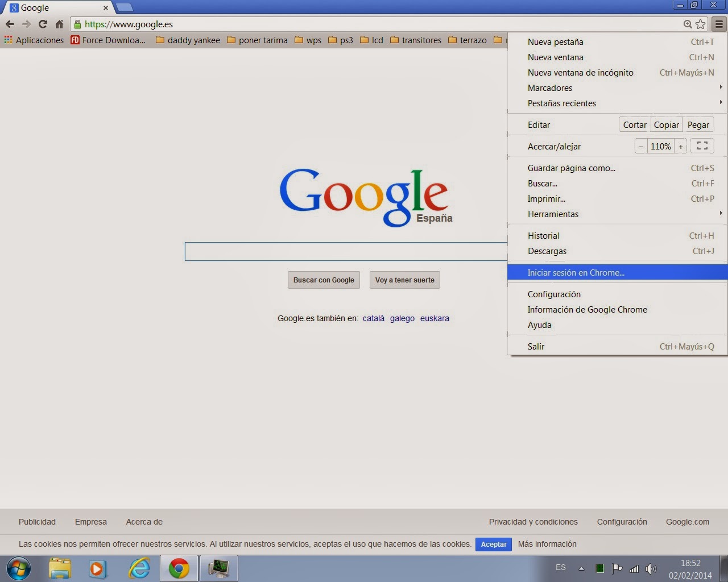Image resolution: width=728 pixels, height=582 pixels.
Task: Open the lcd bookmark folder
Action: (x=371, y=40)
